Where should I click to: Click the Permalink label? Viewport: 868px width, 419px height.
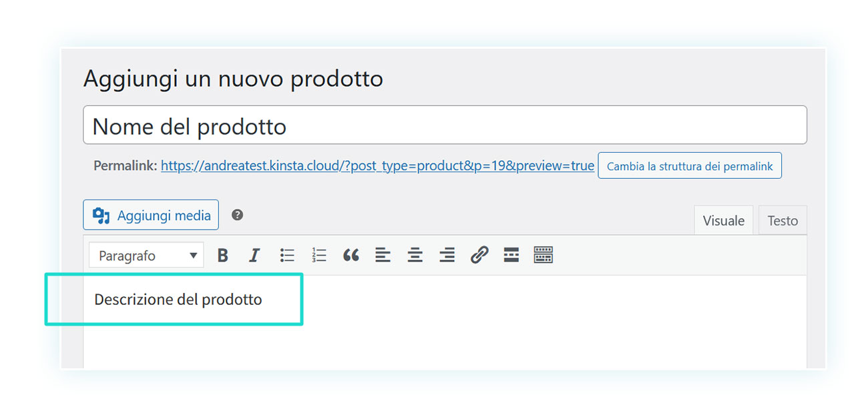(126, 165)
